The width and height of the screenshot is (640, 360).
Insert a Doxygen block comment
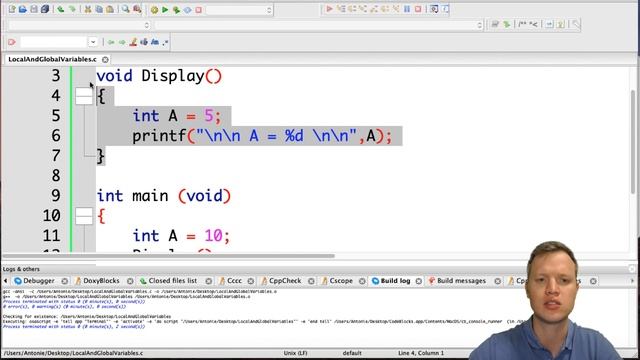[x=522, y=24]
